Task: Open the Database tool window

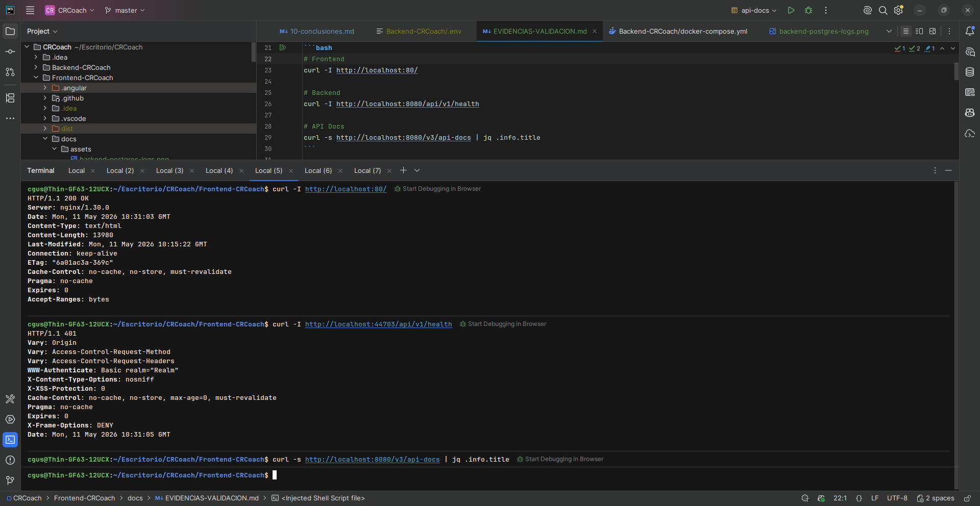Action: click(x=970, y=72)
